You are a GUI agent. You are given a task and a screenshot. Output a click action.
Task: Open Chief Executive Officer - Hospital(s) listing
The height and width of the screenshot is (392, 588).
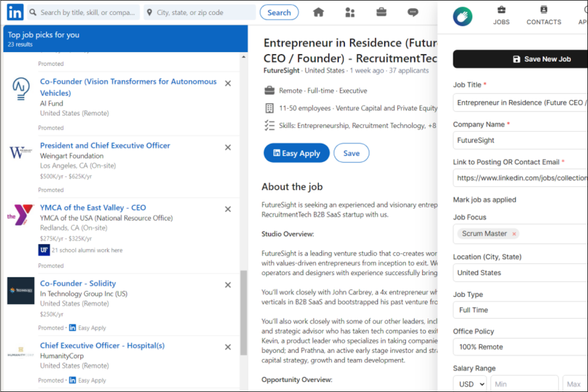click(102, 345)
